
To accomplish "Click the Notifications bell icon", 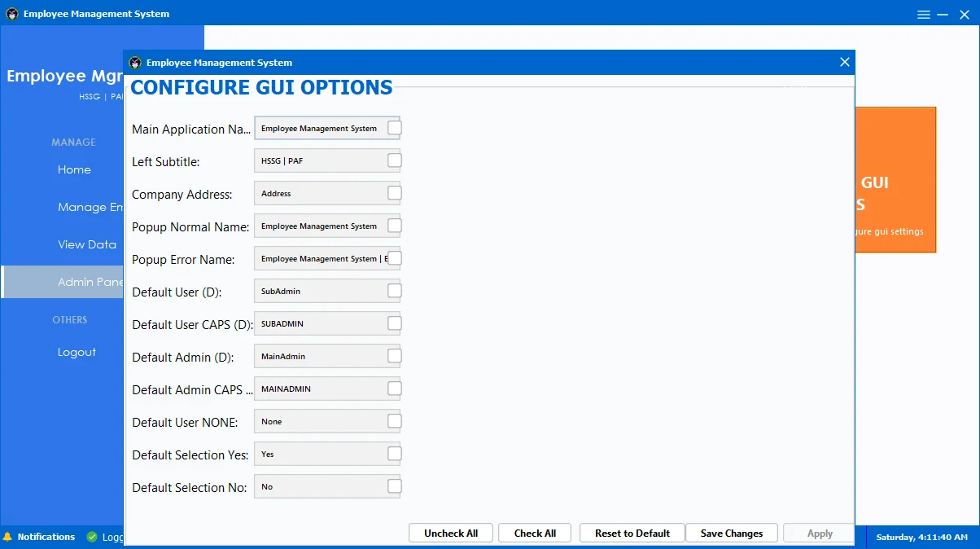I will click(7, 537).
